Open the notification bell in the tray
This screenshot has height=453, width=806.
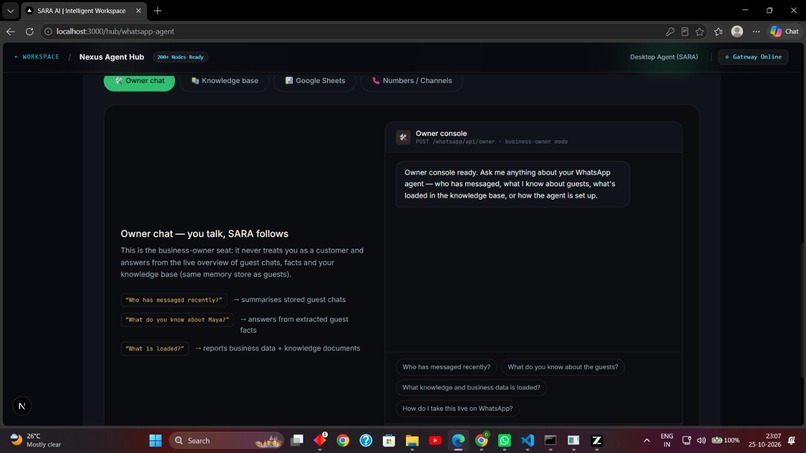coord(792,440)
